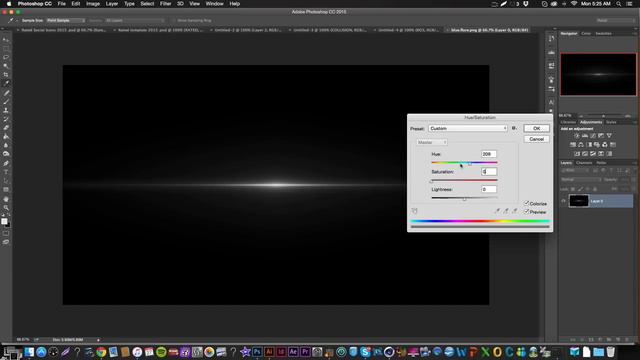Viewport: 640px width, 360px height.
Task: Uncheck the Colorize checkbox
Action: point(527,203)
